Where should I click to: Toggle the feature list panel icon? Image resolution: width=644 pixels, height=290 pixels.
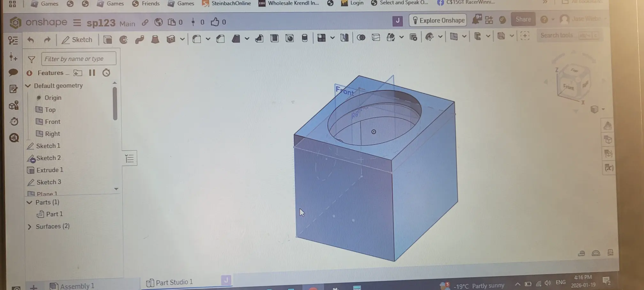click(x=13, y=40)
